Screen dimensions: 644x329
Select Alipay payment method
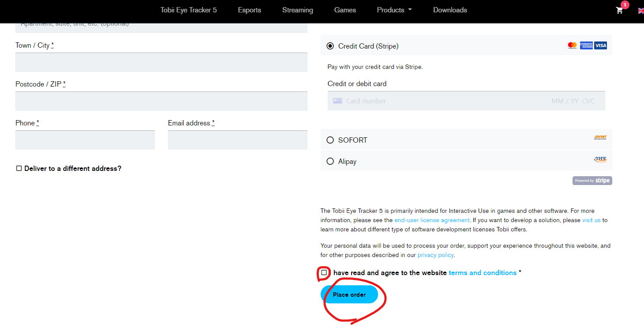330,162
